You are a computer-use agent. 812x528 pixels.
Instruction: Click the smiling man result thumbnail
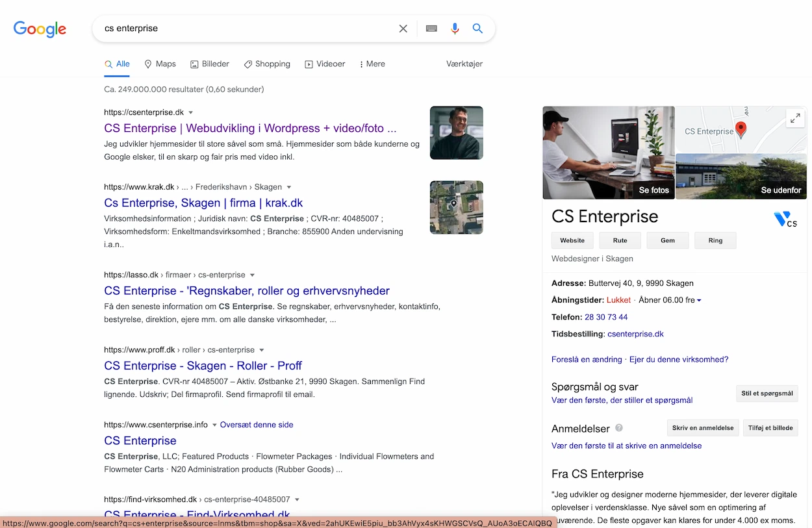(x=457, y=132)
